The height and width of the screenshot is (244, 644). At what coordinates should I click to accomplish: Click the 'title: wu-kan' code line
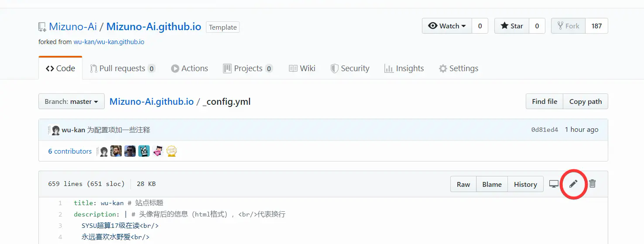click(119, 203)
